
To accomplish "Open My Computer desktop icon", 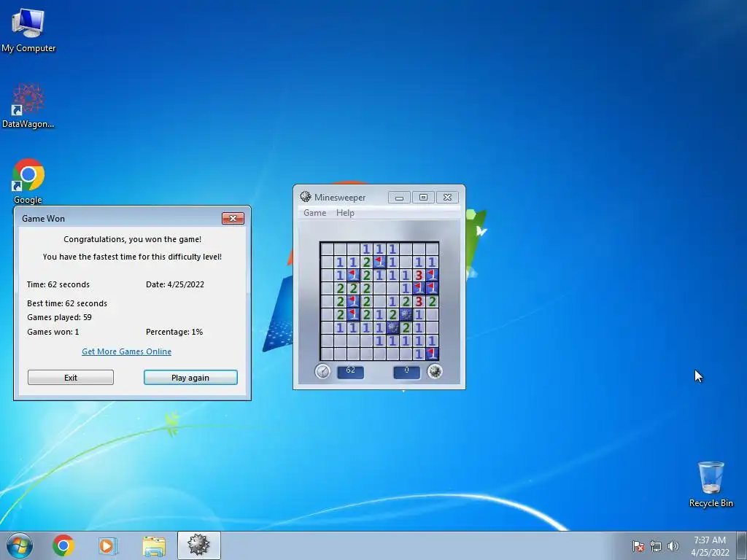I will [28, 31].
